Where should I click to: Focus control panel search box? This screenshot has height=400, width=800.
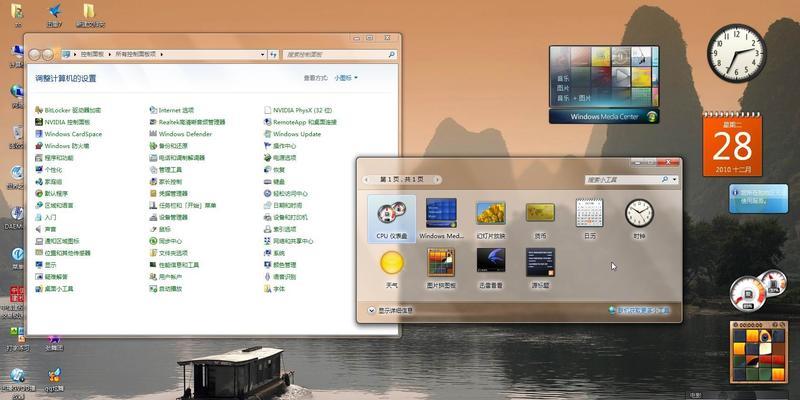pyautogui.click(x=339, y=54)
